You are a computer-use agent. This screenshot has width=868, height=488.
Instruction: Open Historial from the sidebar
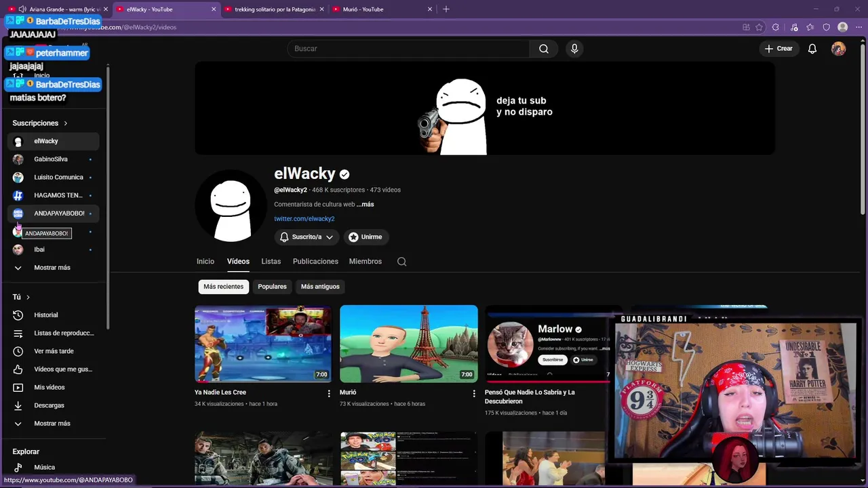[x=54, y=315]
